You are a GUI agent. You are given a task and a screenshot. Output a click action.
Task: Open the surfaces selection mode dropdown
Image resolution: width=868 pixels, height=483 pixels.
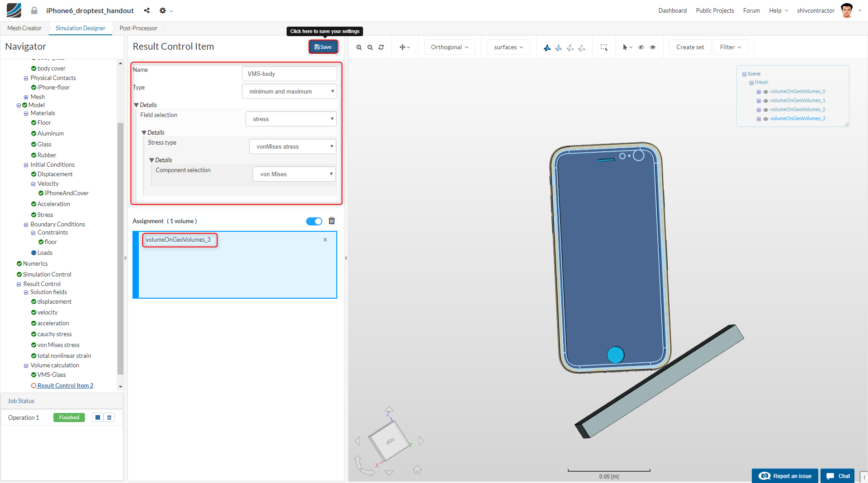pos(509,47)
